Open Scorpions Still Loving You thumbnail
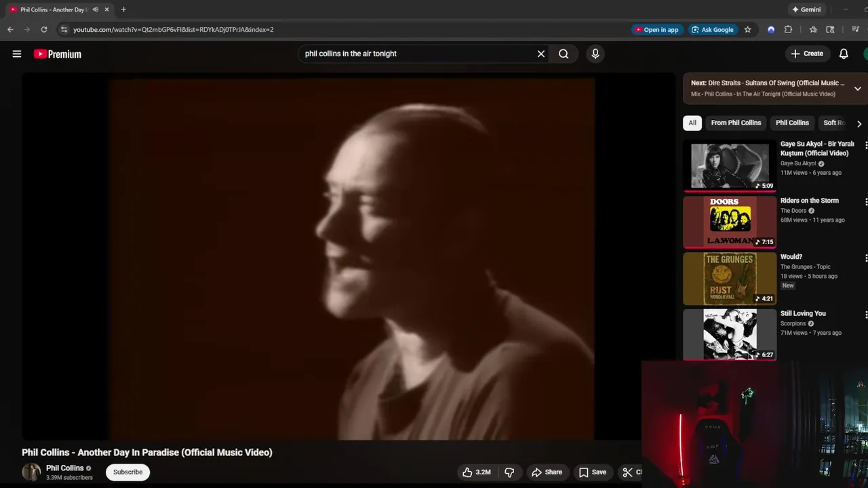This screenshot has height=488, width=868. (x=730, y=335)
